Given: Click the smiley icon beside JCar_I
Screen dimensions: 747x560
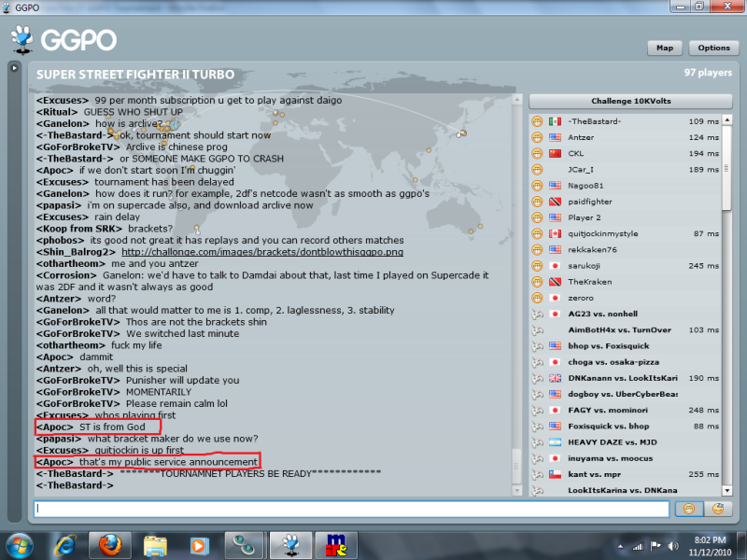Looking at the screenshot, I should [538, 170].
